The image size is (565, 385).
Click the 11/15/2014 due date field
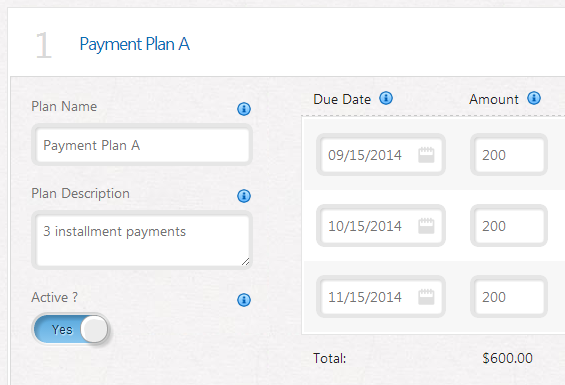pyautogui.click(x=381, y=297)
